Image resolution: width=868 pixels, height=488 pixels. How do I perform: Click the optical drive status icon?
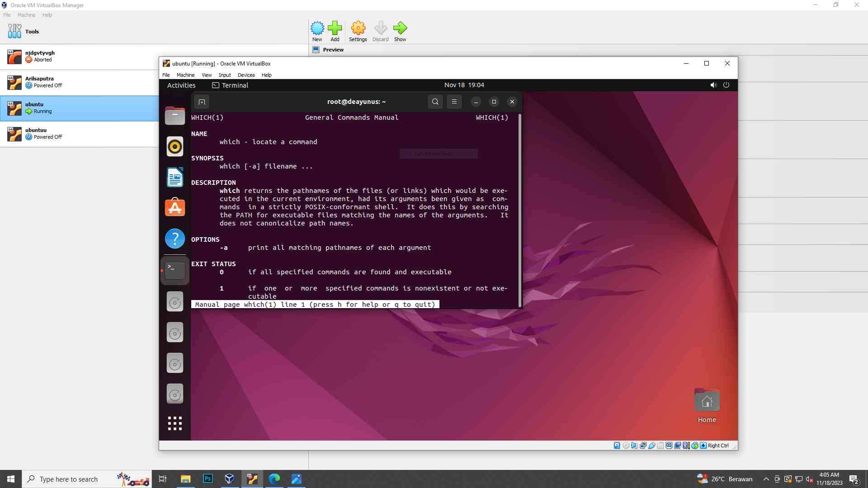pos(626,446)
